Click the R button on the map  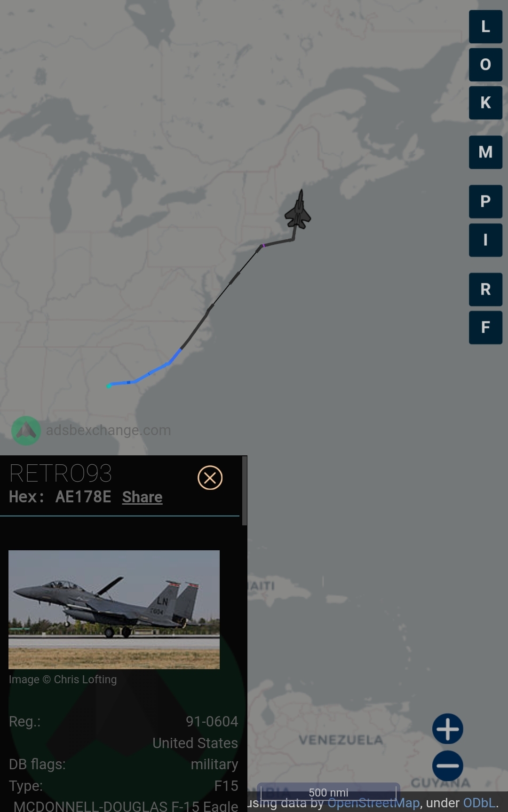coord(485,289)
